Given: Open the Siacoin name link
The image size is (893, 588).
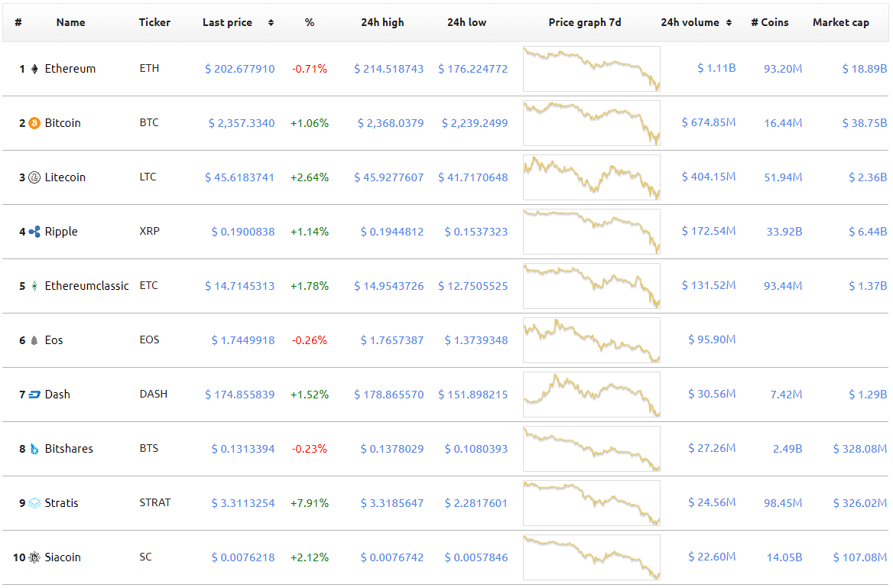Looking at the screenshot, I should [x=63, y=557].
